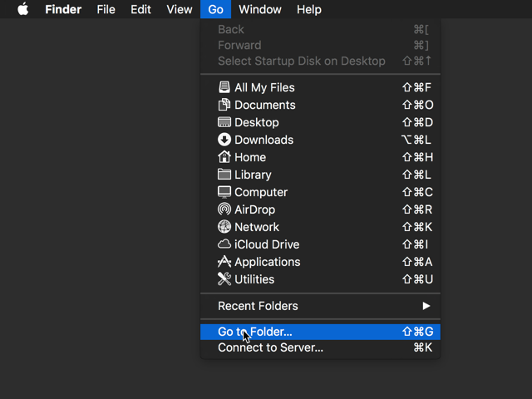Click the ⇧⌘K shortcut on Network row

tap(417, 227)
